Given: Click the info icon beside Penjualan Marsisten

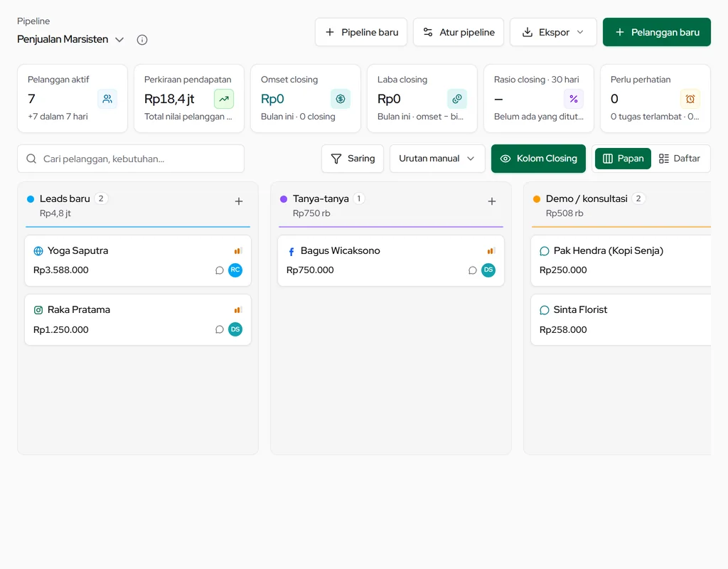Looking at the screenshot, I should tap(142, 40).
